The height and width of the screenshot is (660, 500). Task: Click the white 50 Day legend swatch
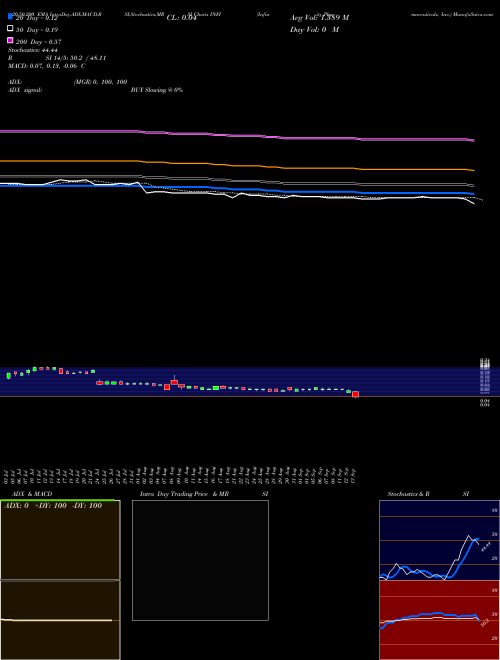[10, 28]
